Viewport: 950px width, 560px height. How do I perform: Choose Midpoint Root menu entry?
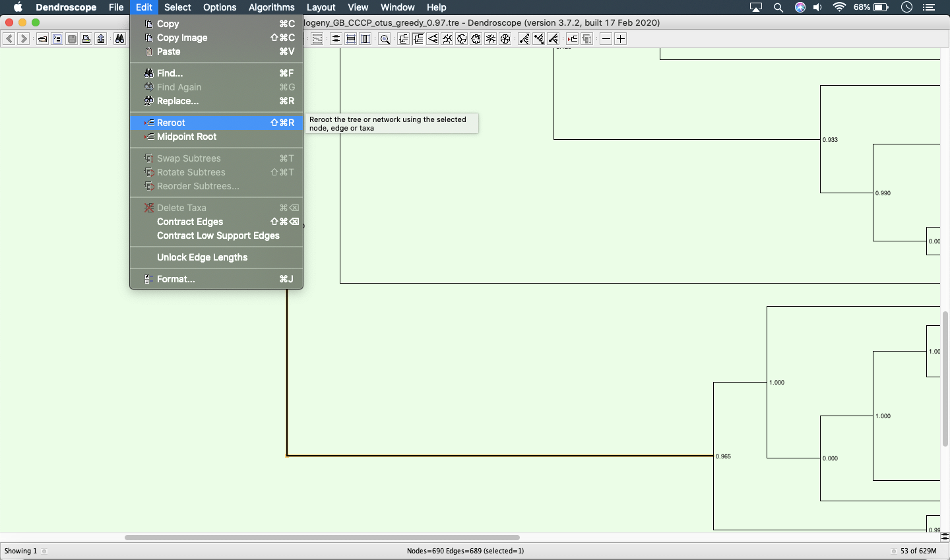[216, 137]
